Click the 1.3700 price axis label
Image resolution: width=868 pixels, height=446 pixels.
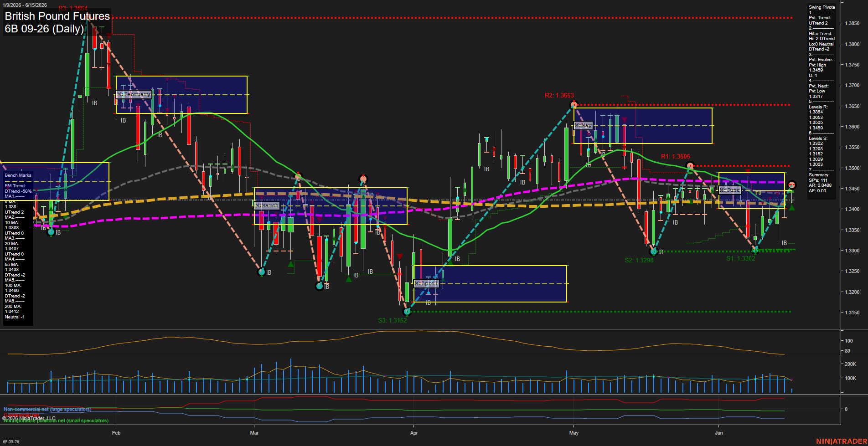(x=852, y=86)
